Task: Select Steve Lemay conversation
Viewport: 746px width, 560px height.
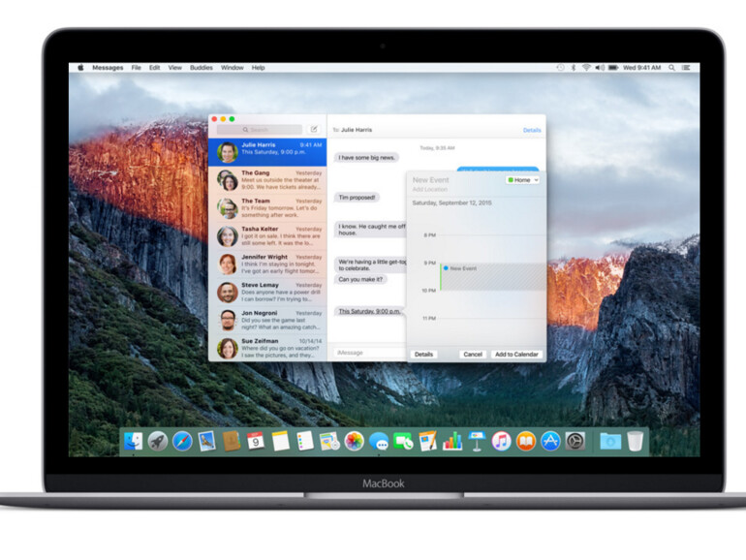Action: (x=267, y=293)
